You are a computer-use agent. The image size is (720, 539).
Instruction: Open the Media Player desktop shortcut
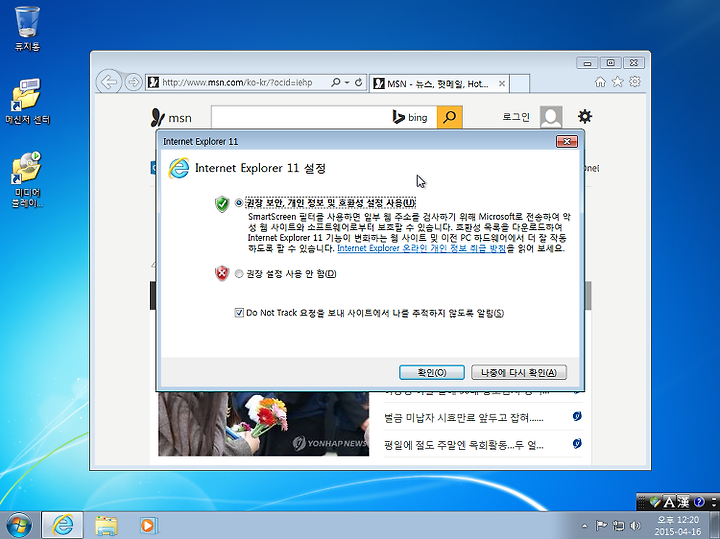pos(27,180)
